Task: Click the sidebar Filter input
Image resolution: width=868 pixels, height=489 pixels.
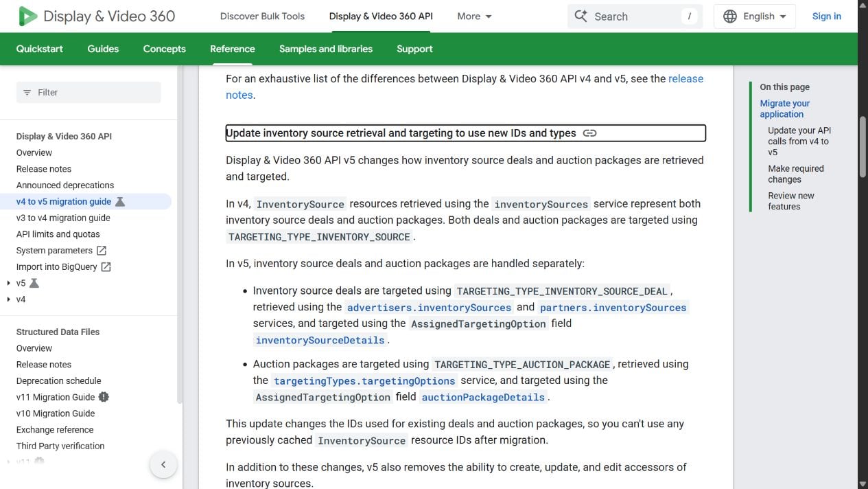Action: tap(89, 93)
